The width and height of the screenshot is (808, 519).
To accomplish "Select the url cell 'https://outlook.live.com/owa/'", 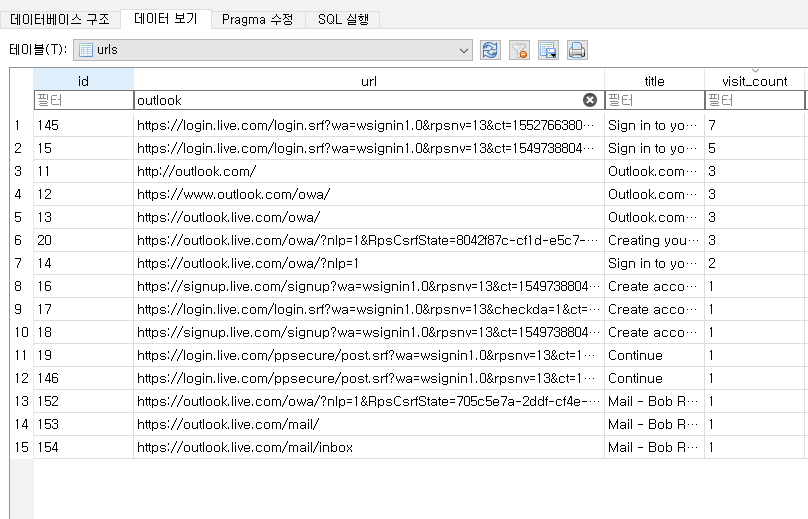I will 369,217.
